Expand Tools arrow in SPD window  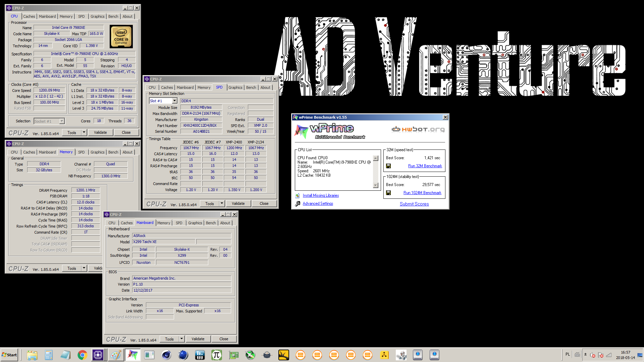pyautogui.click(x=222, y=204)
